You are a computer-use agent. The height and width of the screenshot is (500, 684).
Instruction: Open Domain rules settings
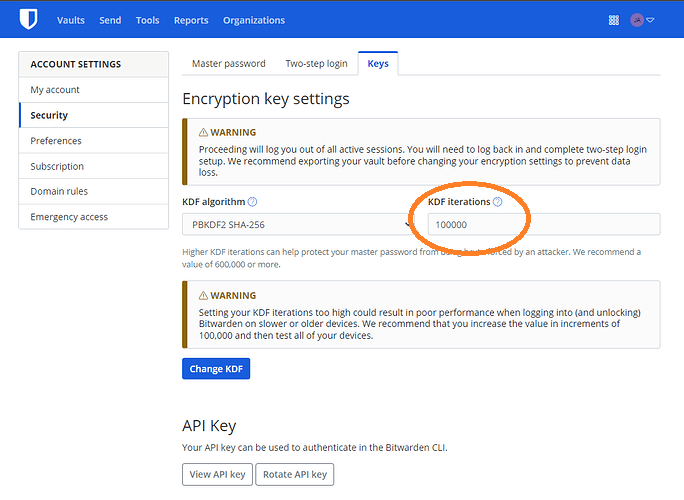tap(93, 191)
